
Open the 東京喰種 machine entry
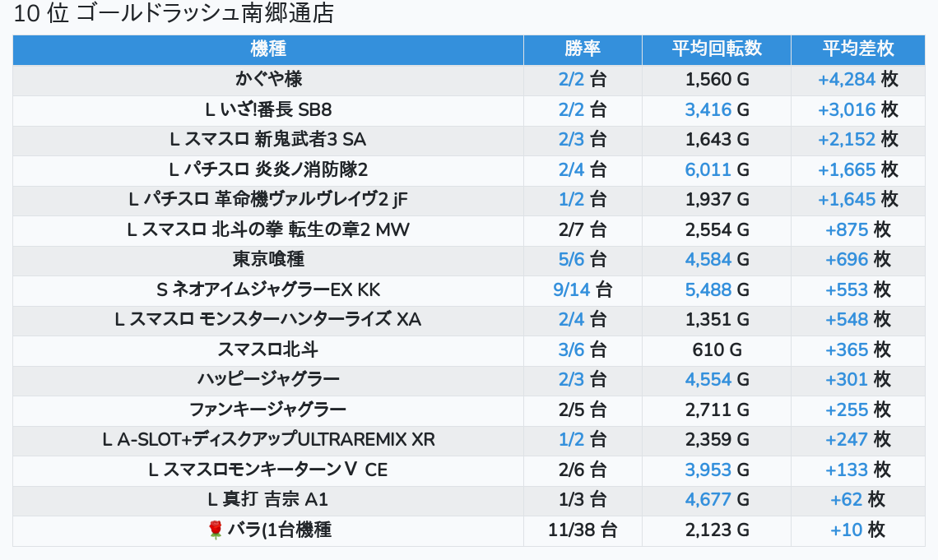click(x=268, y=260)
